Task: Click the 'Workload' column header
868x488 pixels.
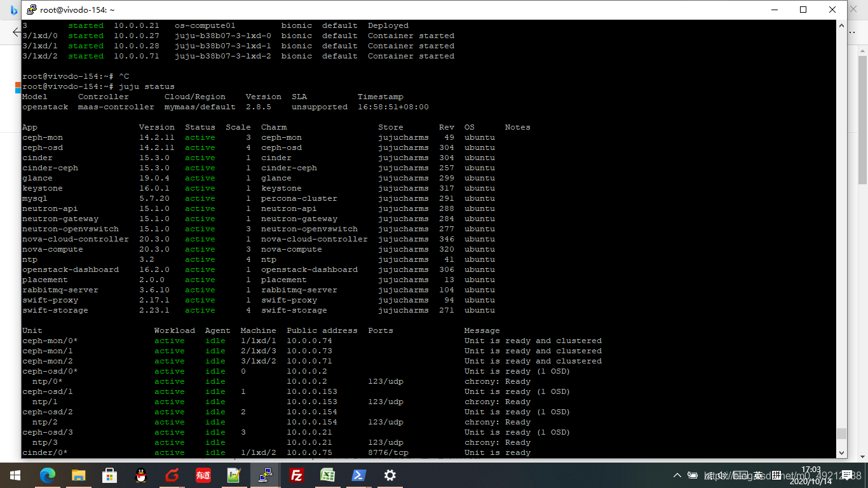Action: click(175, 330)
